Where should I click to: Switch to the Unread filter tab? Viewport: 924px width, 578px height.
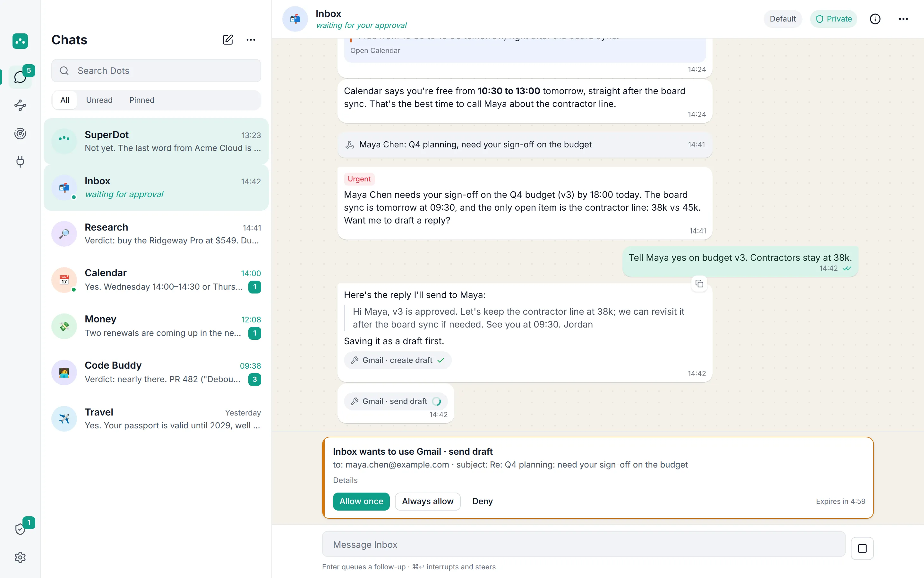click(99, 100)
